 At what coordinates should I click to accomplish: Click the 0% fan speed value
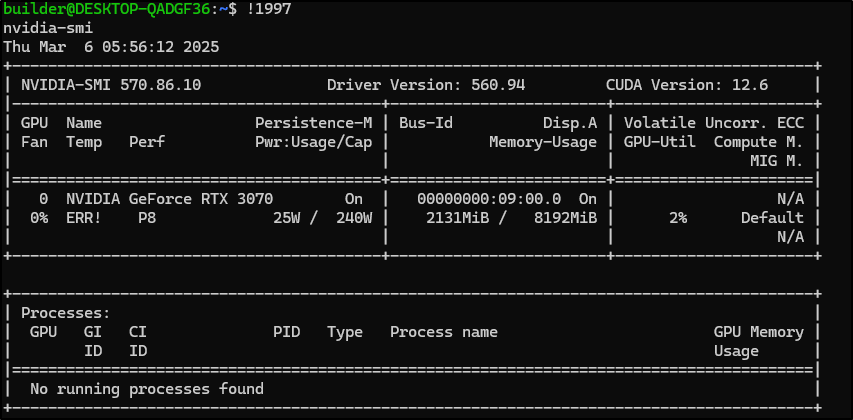tap(39, 218)
